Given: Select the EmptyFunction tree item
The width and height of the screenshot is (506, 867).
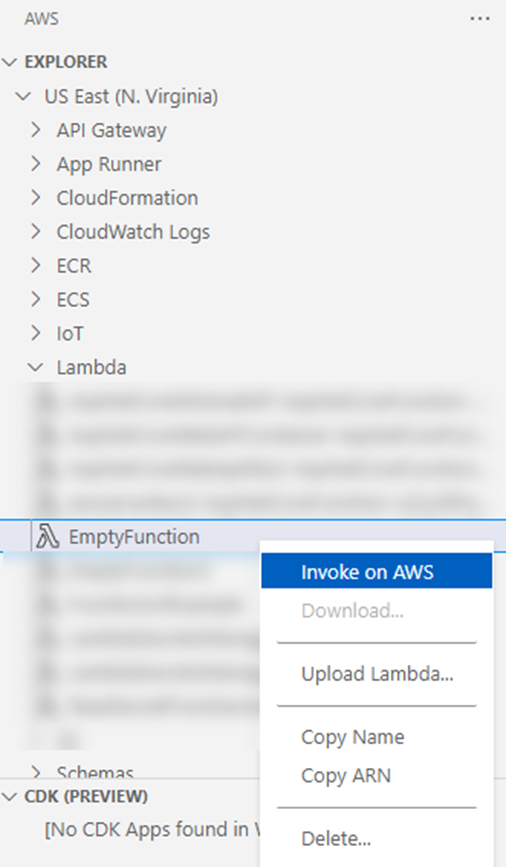Looking at the screenshot, I should (253, 536).
